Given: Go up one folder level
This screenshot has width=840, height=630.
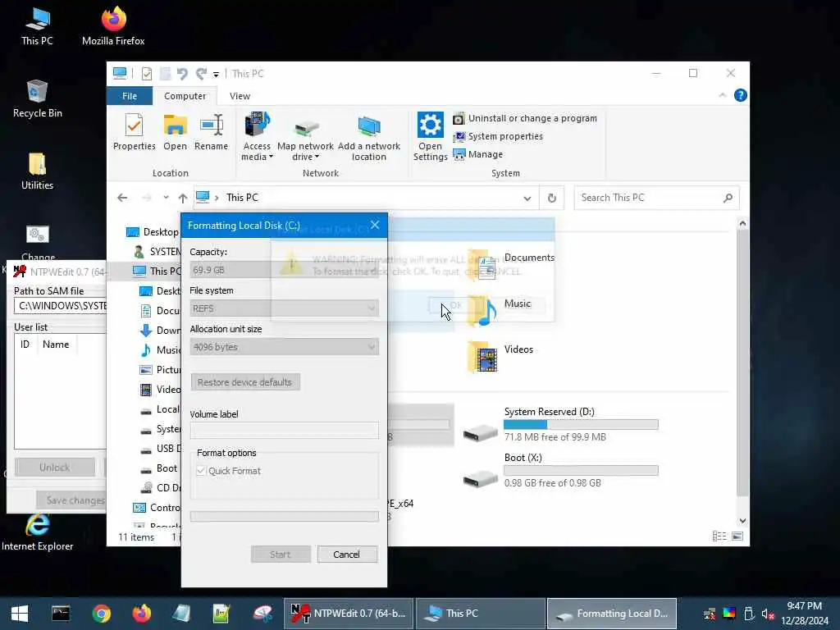Looking at the screenshot, I should (183, 198).
